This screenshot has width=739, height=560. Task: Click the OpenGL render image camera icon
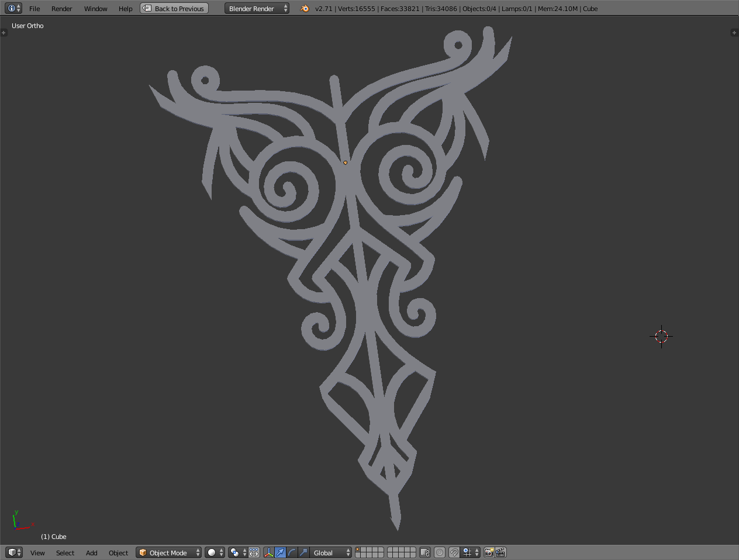[x=489, y=553]
